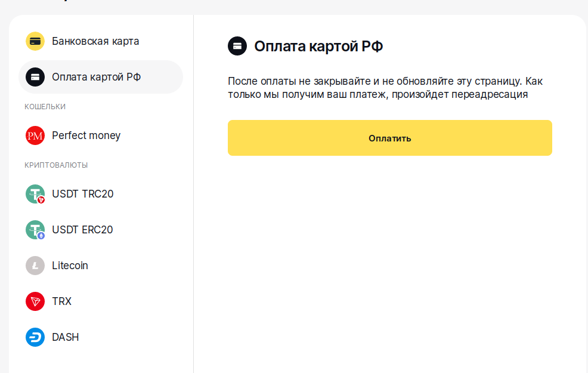Choose USDT ERC20 payment option
The width and height of the screenshot is (588, 373).
tap(82, 230)
